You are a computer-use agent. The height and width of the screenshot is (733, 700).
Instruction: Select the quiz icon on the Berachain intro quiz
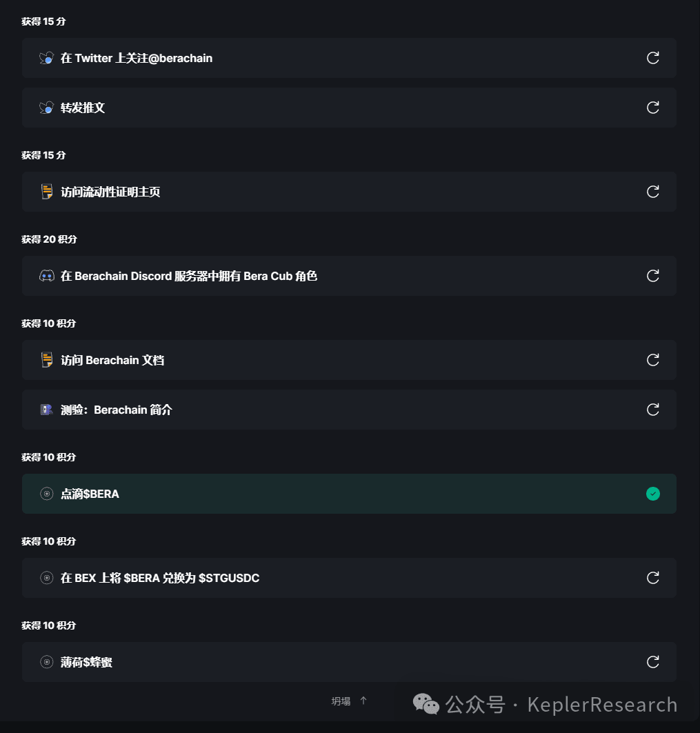click(46, 409)
